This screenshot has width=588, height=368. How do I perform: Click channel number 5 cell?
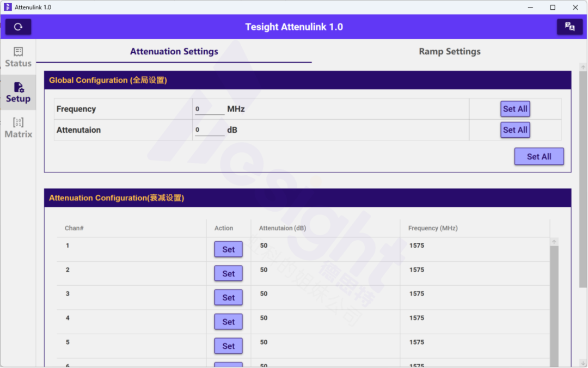point(68,342)
